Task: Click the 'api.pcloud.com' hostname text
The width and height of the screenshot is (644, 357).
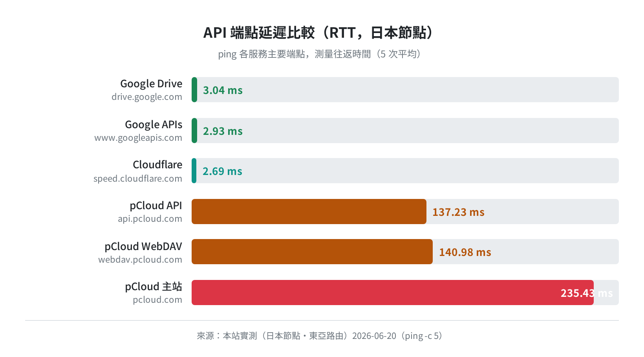Action: pyautogui.click(x=150, y=219)
